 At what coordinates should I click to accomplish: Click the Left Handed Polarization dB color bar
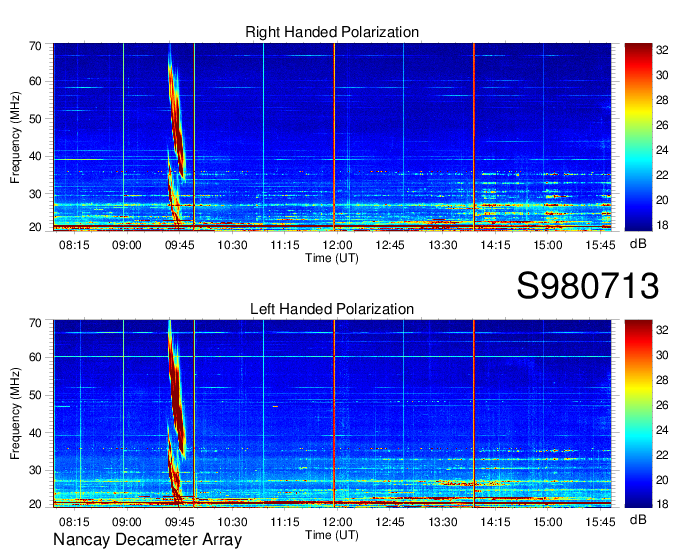coord(638,414)
